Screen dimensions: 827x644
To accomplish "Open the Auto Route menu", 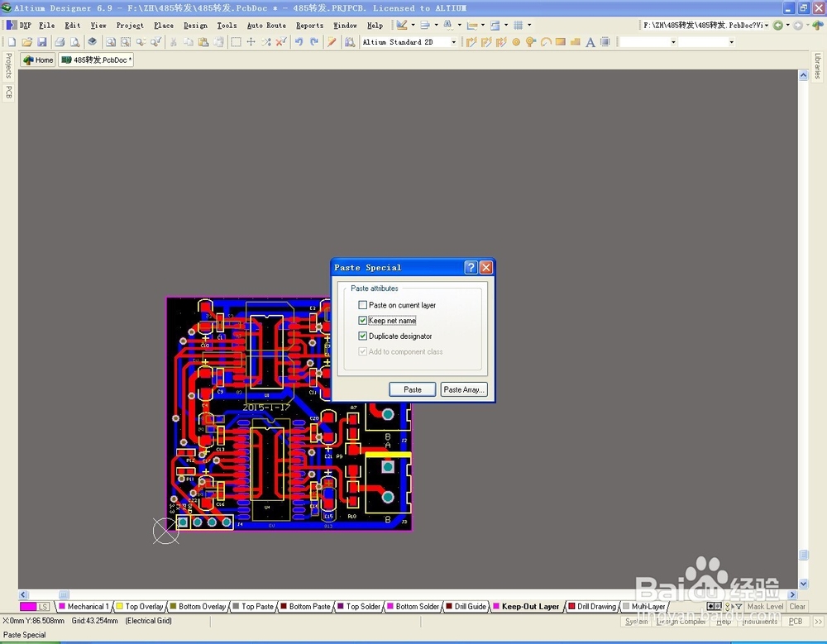I will pos(266,26).
